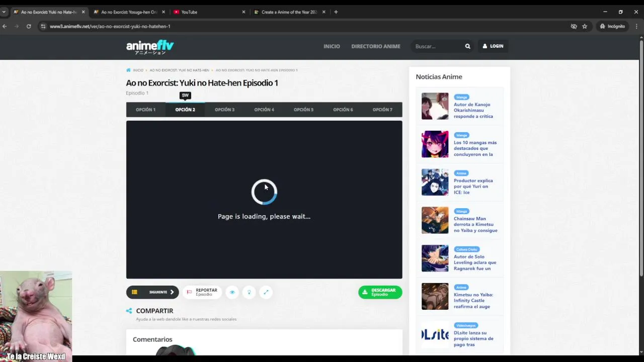Close the Yosuga-hen tab

pyautogui.click(x=164, y=12)
